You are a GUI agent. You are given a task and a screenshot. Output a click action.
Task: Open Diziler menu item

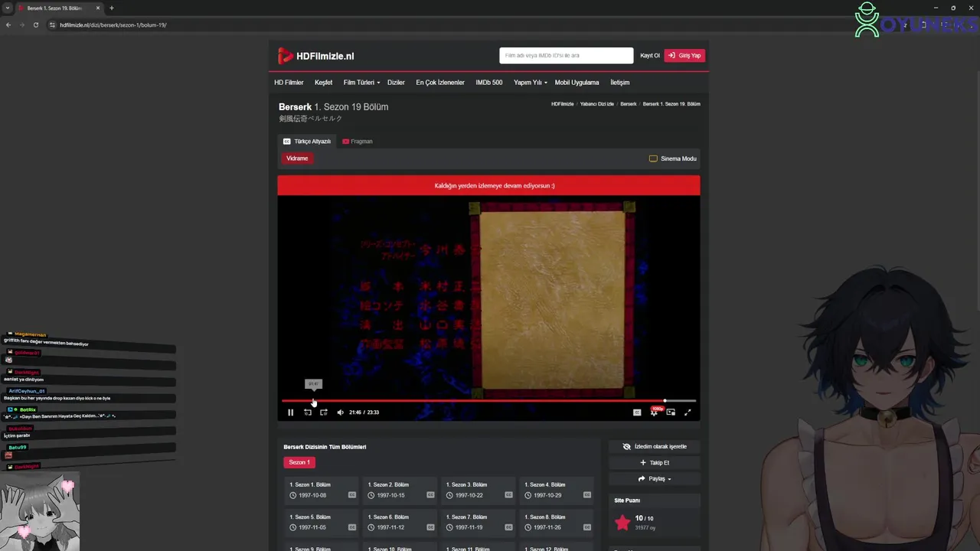click(x=396, y=83)
